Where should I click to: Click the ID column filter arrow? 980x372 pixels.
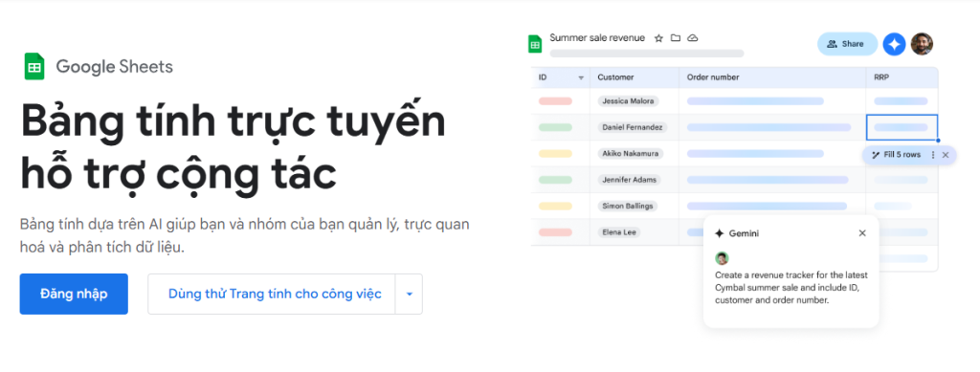pos(581,78)
